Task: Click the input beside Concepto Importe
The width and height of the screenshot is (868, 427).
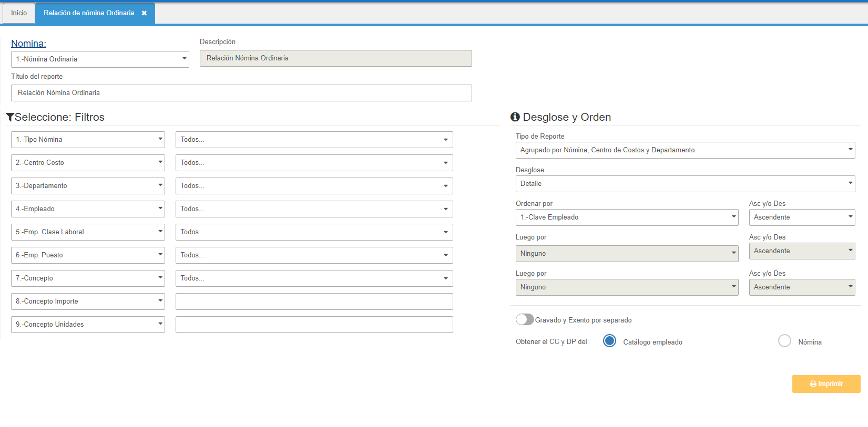Action: tap(314, 301)
